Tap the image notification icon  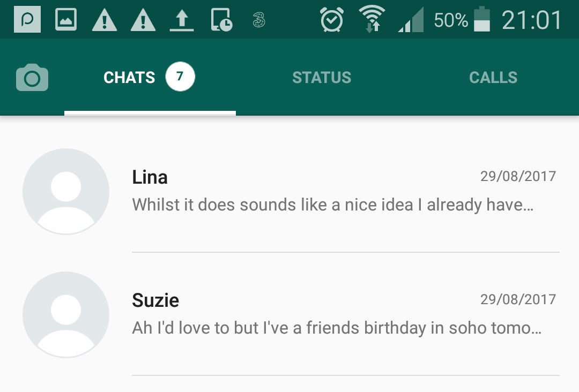66,20
